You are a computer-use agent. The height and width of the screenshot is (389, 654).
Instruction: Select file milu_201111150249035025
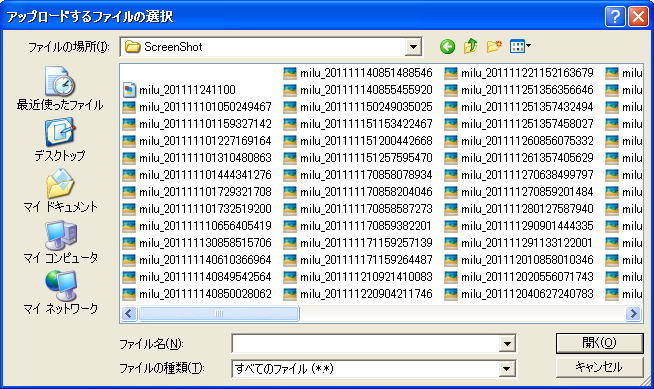pos(358,107)
